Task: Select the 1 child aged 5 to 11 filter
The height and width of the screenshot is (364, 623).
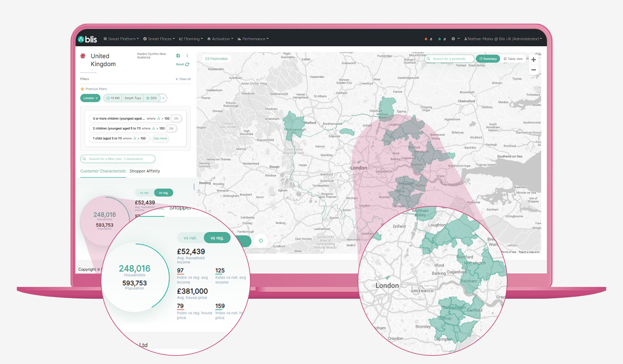Action: coord(119,138)
